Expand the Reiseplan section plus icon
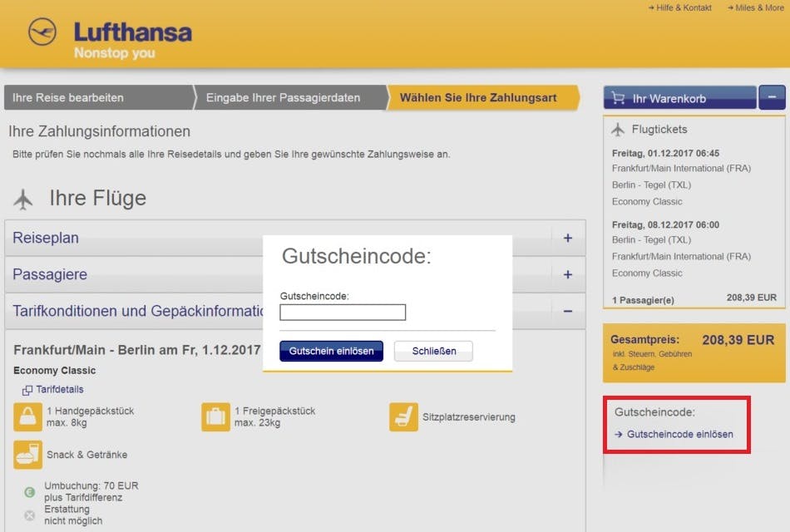 click(x=568, y=238)
